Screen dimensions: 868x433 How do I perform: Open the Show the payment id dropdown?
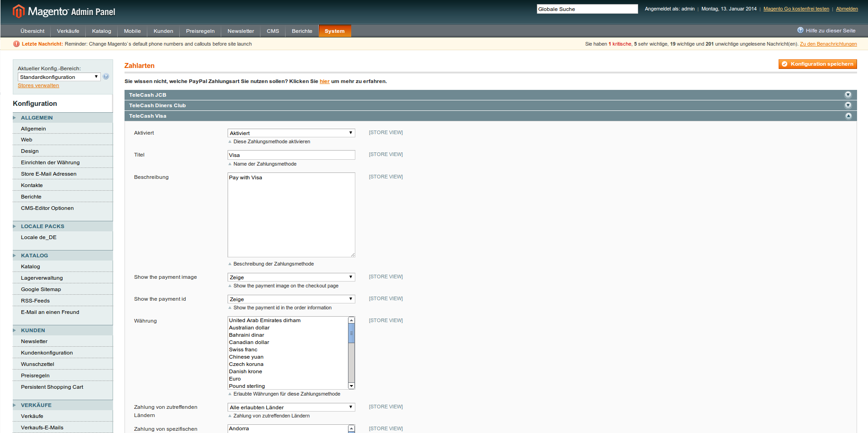tap(291, 299)
